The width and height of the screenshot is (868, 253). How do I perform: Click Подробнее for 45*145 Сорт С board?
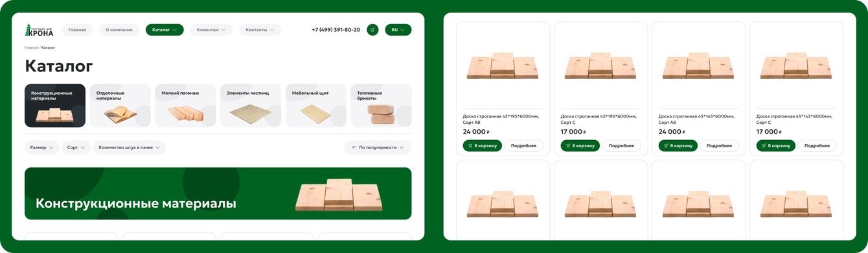tap(817, 146)
